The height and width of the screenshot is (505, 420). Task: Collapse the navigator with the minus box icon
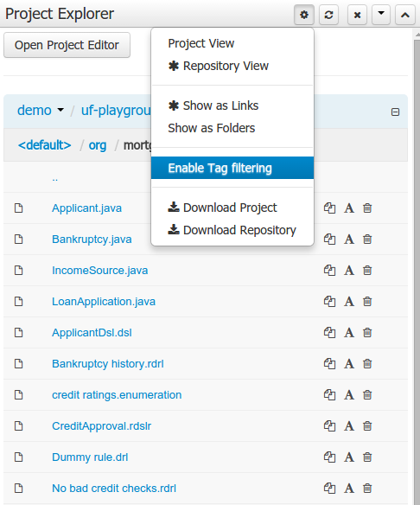coord(395,112)
